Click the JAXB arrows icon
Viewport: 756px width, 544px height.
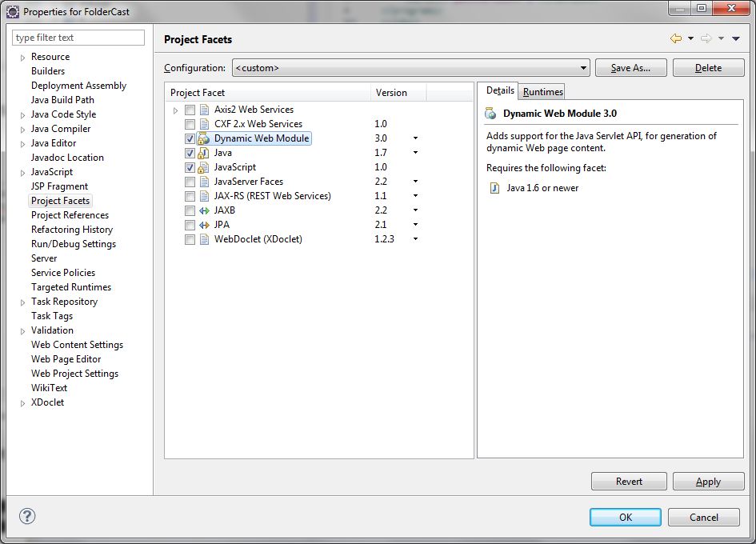tap(205, 210)
